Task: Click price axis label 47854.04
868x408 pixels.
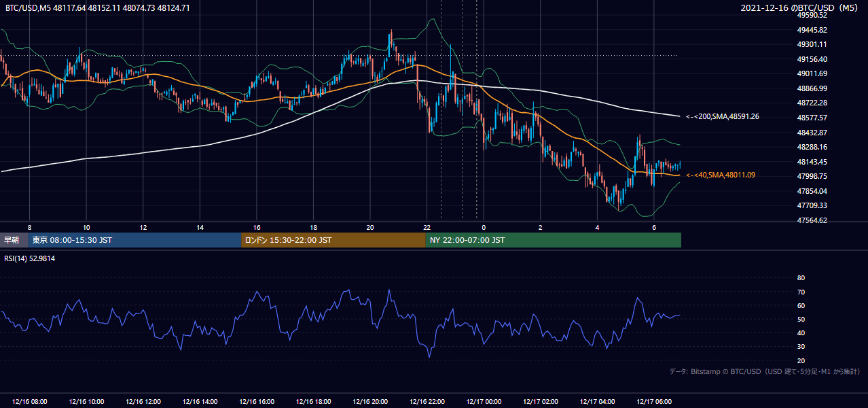Action: pos(812,191)
